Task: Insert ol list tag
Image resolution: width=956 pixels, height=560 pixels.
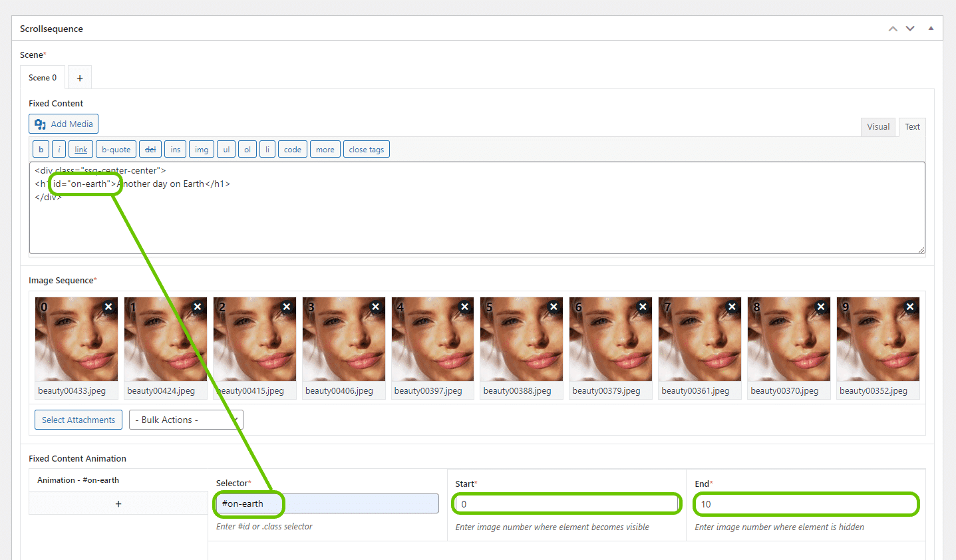Action: (247, 150)
